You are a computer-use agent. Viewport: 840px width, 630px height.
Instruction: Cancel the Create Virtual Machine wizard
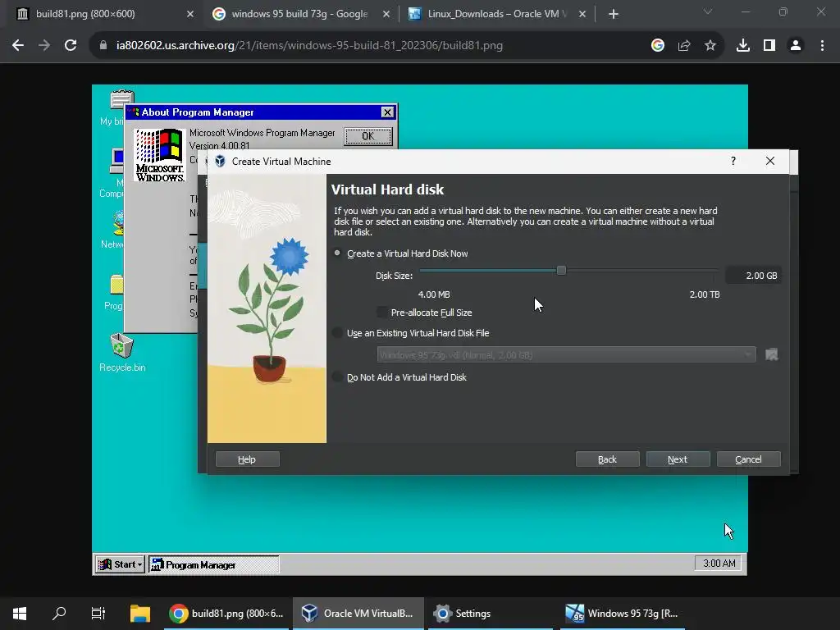click(x=748, y=459)
